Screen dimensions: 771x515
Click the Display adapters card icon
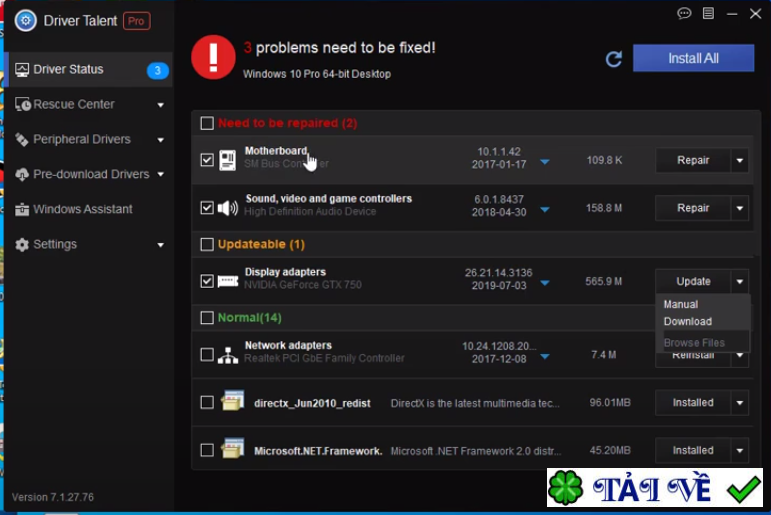click(x=228, y=282)
